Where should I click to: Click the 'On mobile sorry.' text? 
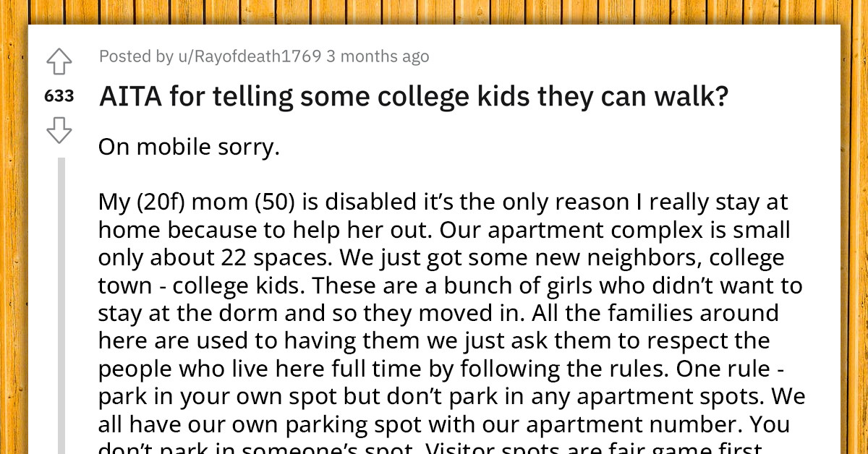pyautogui.click(x=188, y=146)
